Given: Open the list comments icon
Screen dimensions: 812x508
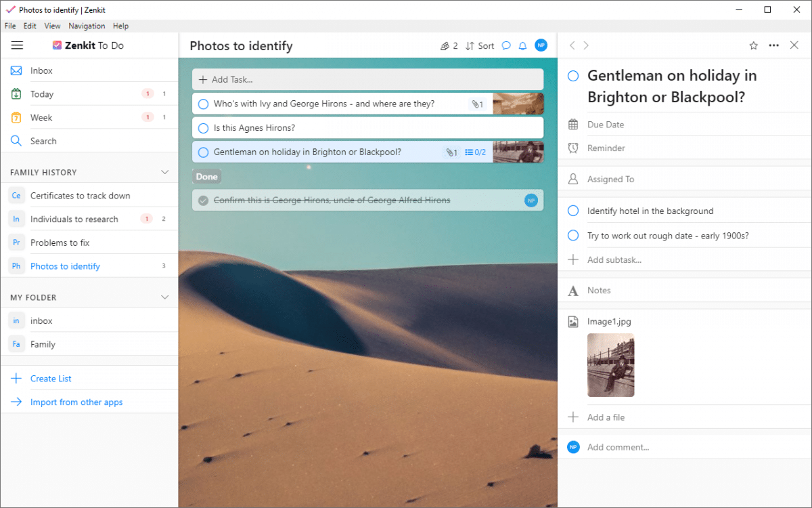Looking at the screenshot, I should 506,46.
